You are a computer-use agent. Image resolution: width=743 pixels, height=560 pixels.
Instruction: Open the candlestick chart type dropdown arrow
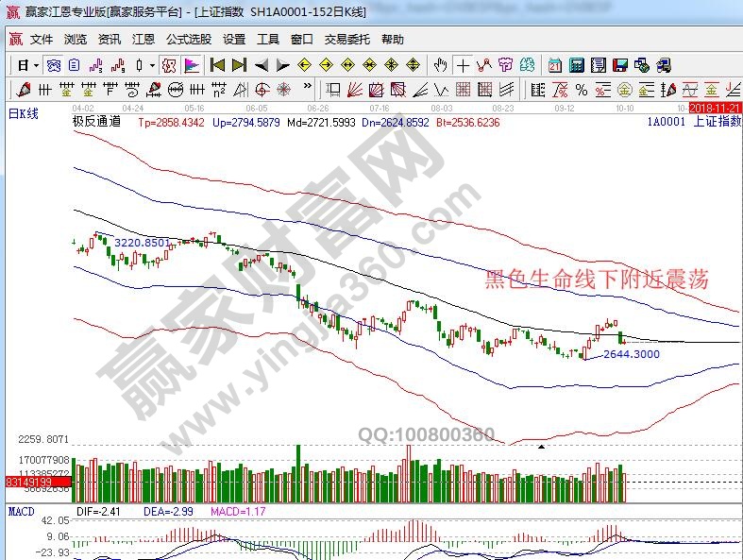point(153,65)
